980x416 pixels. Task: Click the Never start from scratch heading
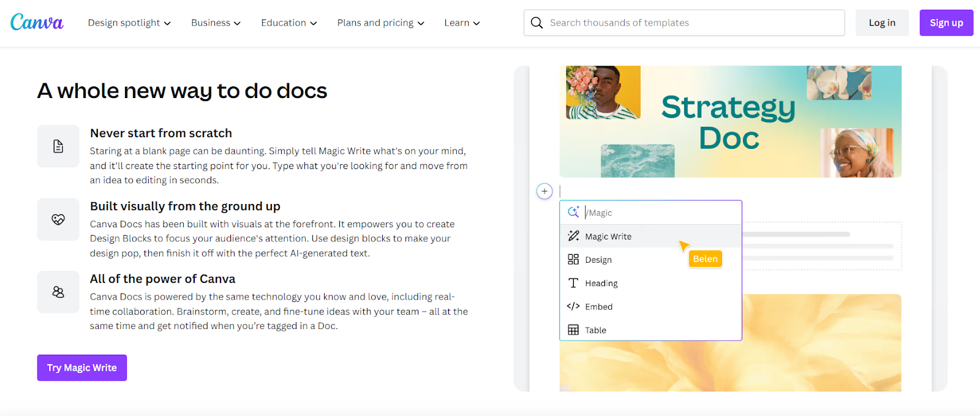pyautogui.click(x=161, y=133)
